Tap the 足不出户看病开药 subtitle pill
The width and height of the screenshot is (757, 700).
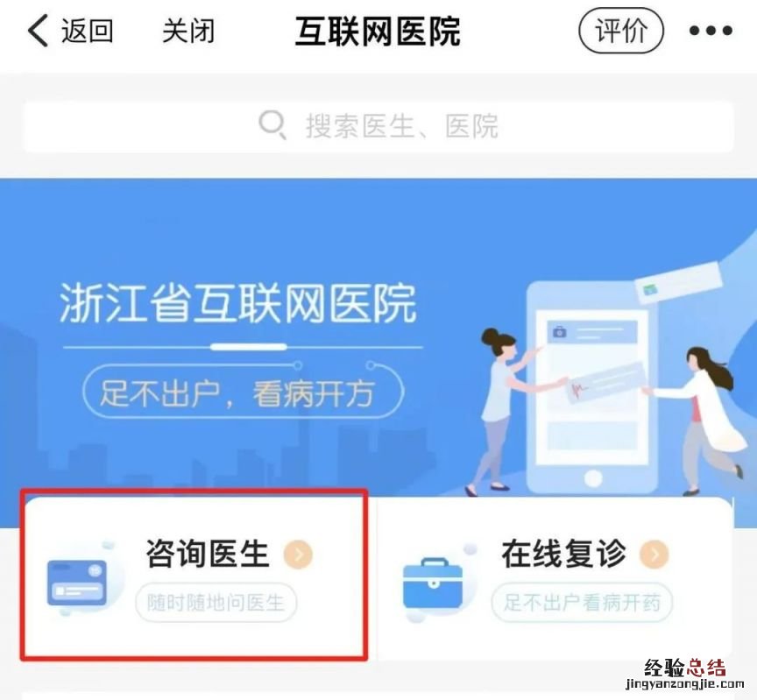(582, 603)
